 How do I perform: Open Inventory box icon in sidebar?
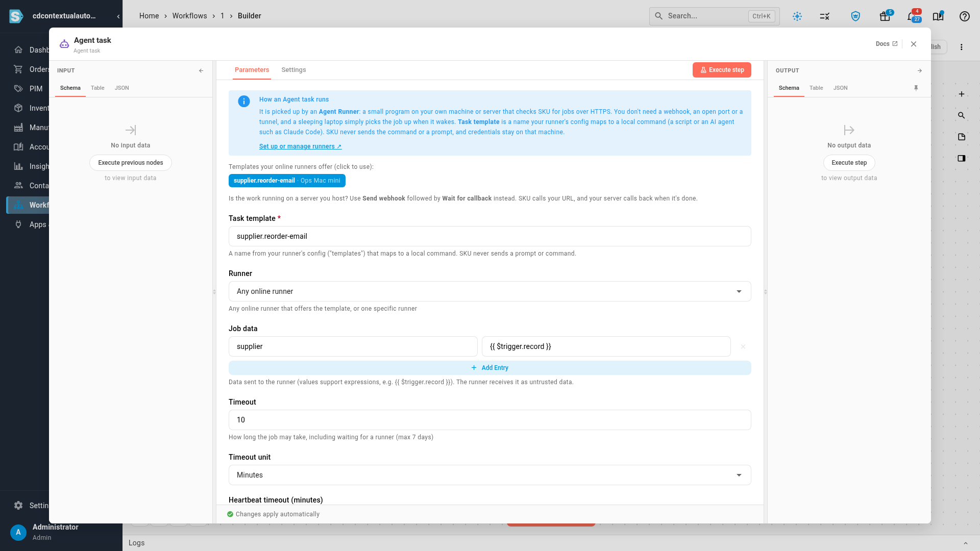pyautogui.click(x=18, y=108)
